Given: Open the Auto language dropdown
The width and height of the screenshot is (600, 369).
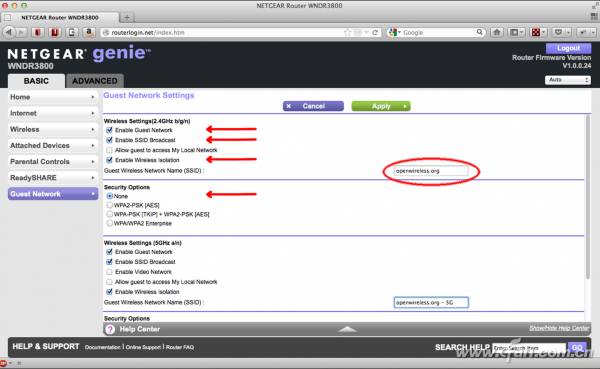Looking at the screenshot, I should 568,80.
